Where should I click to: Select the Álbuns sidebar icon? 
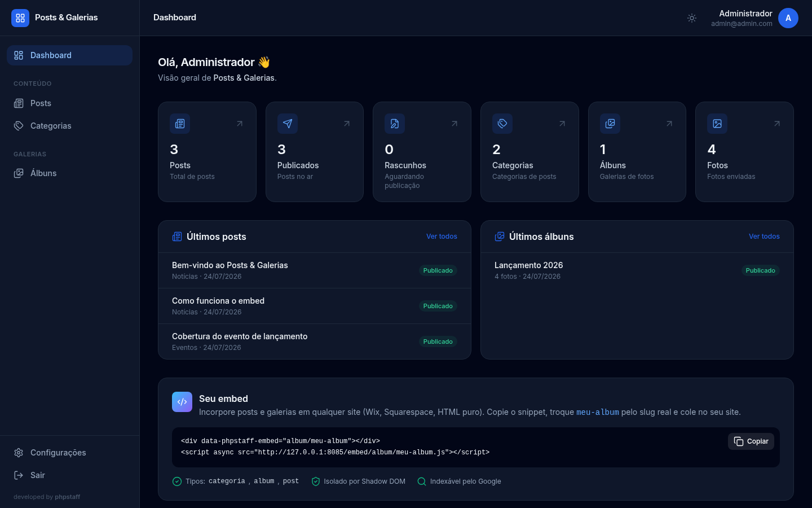click(19, 173)
